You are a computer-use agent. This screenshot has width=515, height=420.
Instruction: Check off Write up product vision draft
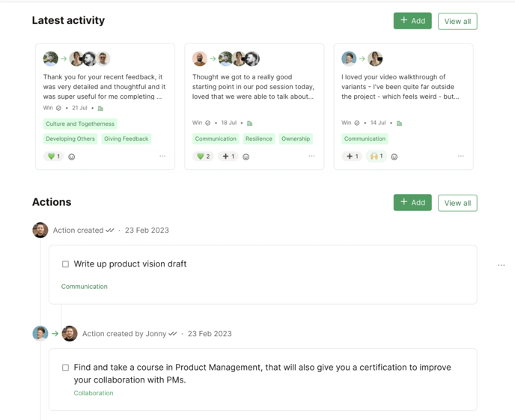(x=65, y=264)
